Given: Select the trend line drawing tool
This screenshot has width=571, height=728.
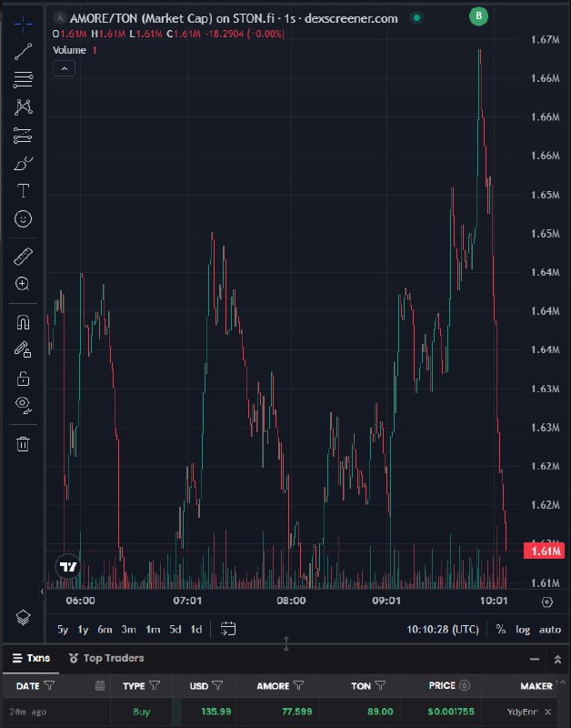Looking at the screenshot, I should tap(24, 52).
